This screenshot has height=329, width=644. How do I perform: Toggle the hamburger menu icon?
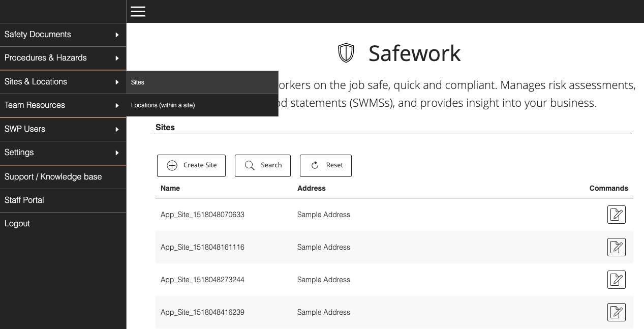point(138,11)
